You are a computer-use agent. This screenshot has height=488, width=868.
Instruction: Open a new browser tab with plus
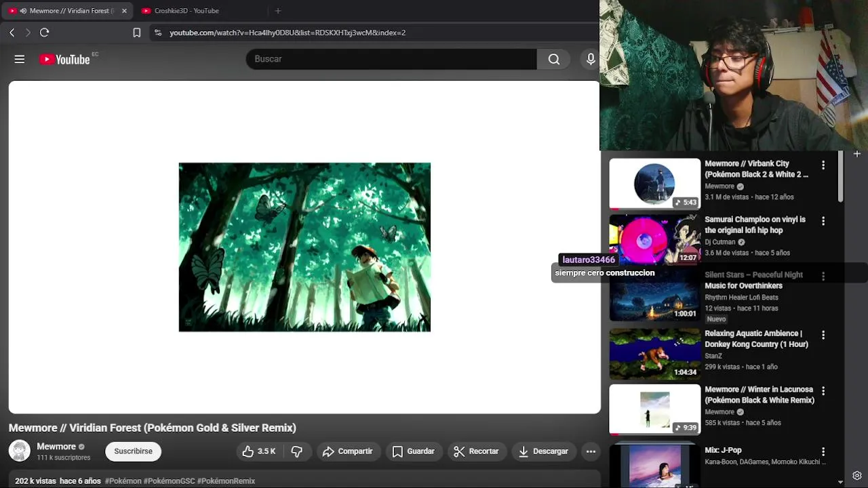pos(278,10)
